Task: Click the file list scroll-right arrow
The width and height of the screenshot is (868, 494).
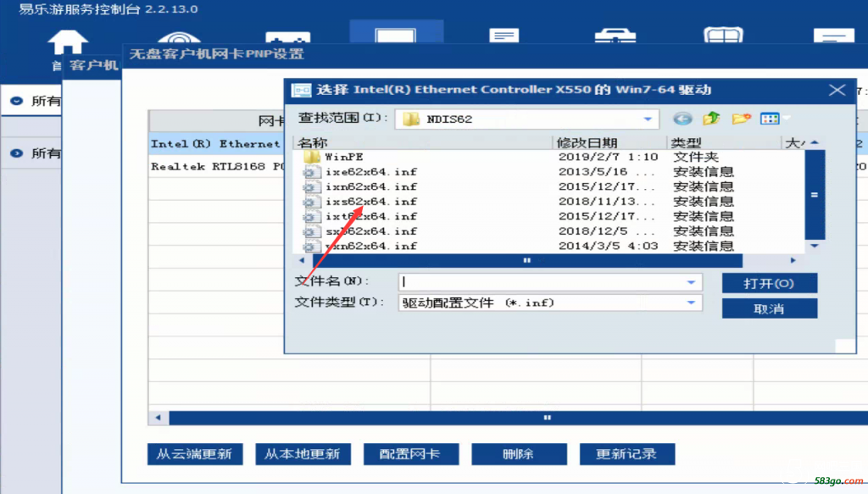Action: (x=793, y=260)
